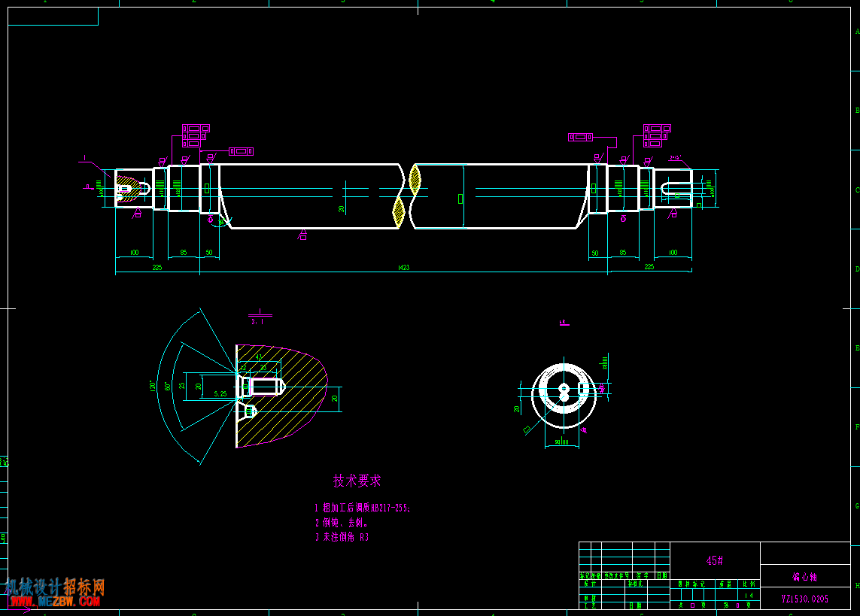860x616 pixels.
Task: Select the YZ1530.0205 drawing number text
Action: [x=804, y=599]
